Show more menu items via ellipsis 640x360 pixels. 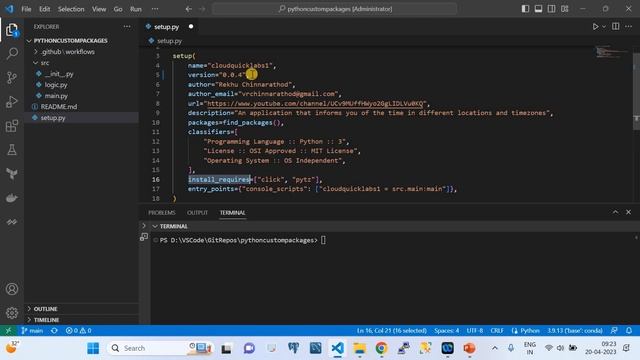click(155, 9)
